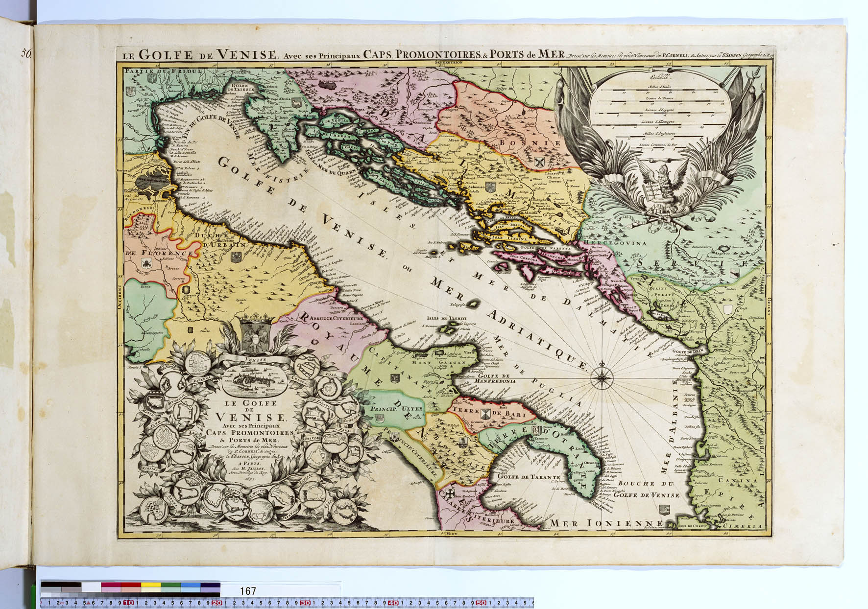The image size is (868, 609).
Task: Click the crowned double-headed eagle crest above Venise banner
Action: (x=256, y=333)
